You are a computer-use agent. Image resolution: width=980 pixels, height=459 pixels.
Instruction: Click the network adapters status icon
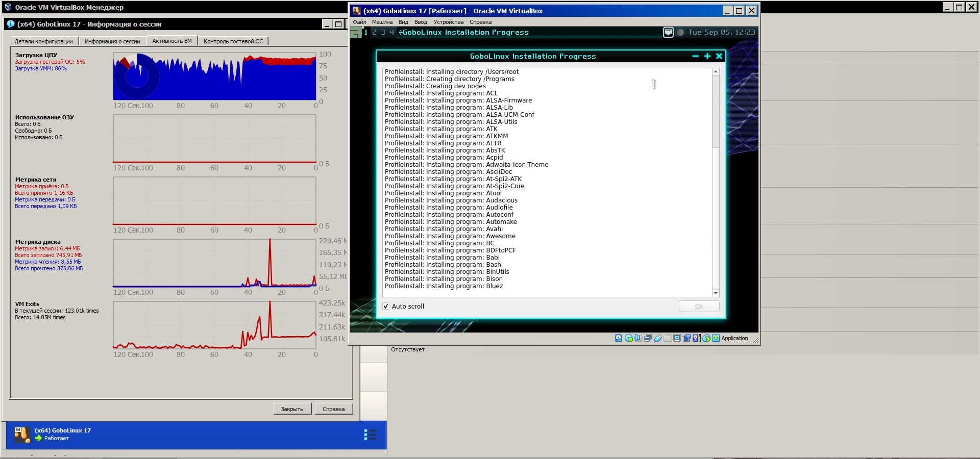pos(648,338)
